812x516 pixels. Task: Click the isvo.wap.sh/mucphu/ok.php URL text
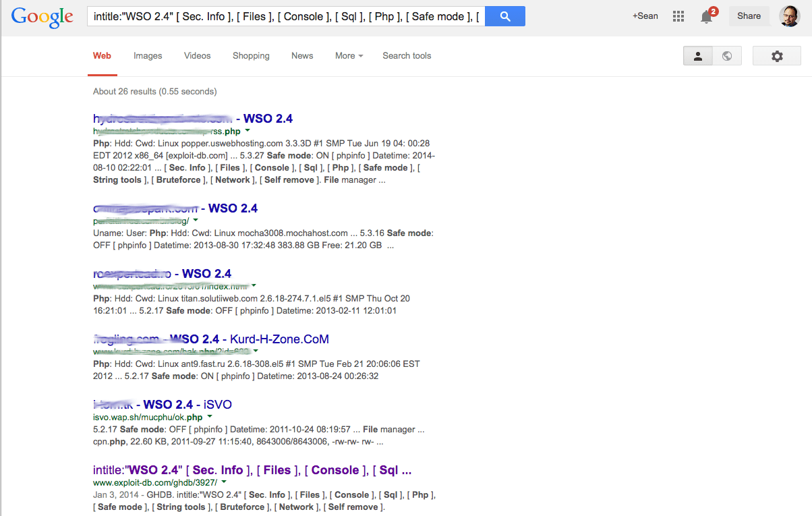148,418
